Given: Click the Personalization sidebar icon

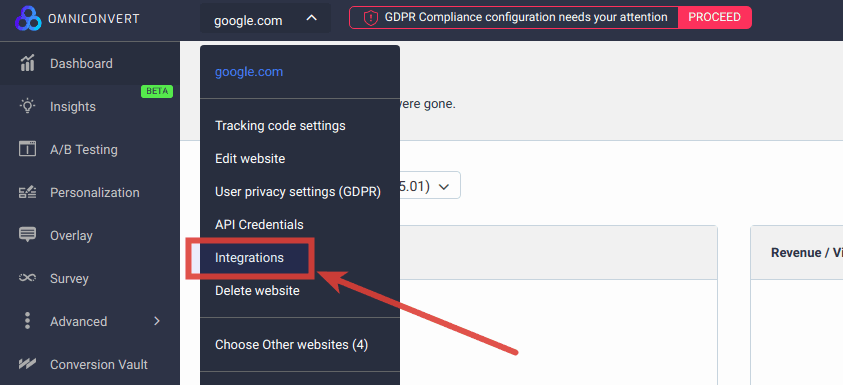Looking at the screenshot, I should (27, 192).
